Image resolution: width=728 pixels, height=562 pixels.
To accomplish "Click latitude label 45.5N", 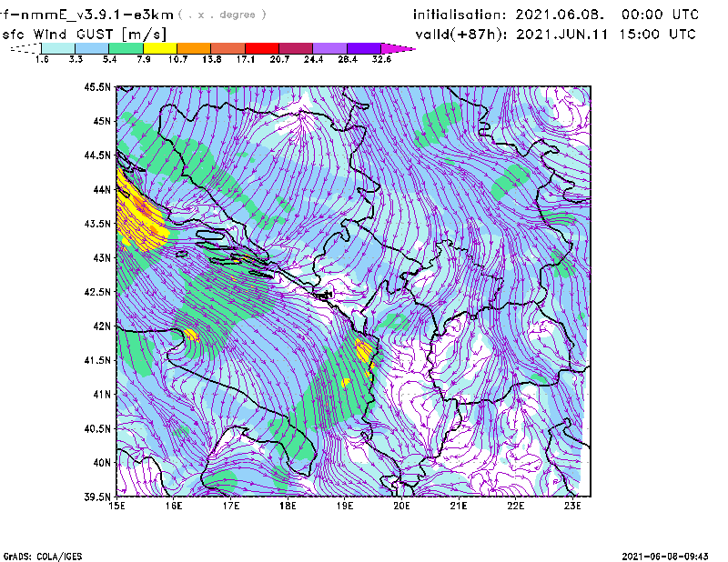I will pos(97,86).
